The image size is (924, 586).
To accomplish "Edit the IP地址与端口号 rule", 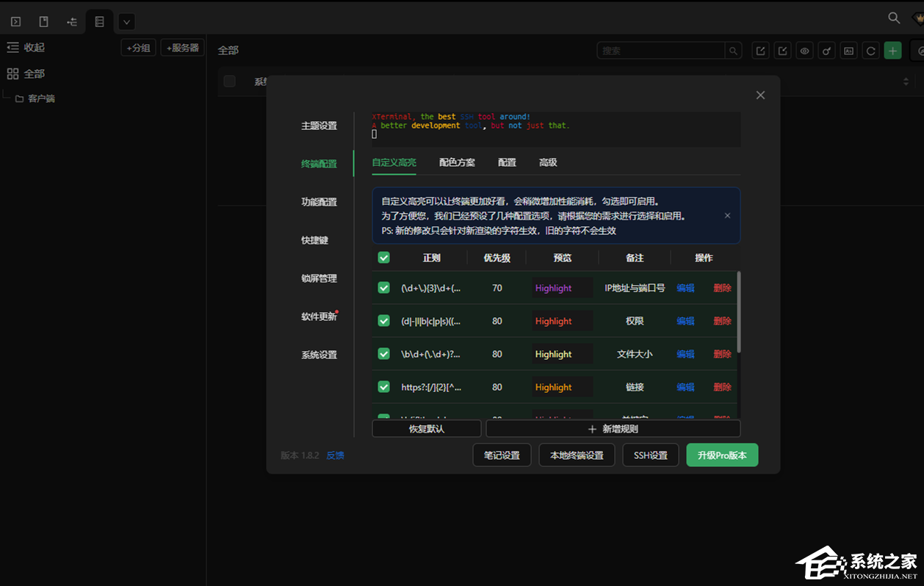I will point(685,288).
